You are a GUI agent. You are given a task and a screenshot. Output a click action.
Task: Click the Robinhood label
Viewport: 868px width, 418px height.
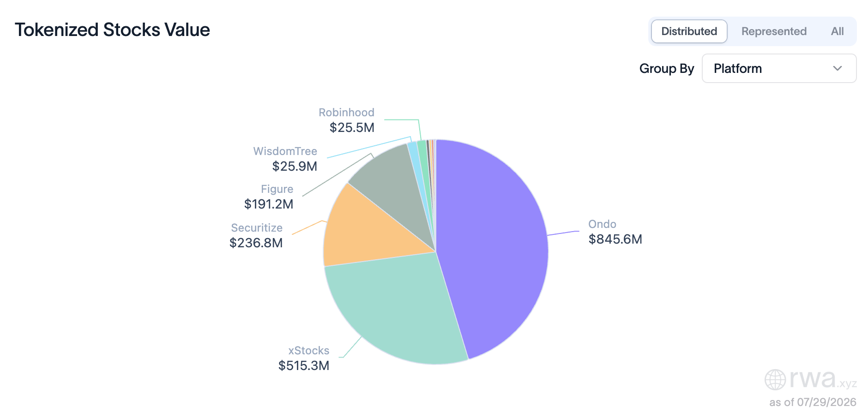point(346,113)
